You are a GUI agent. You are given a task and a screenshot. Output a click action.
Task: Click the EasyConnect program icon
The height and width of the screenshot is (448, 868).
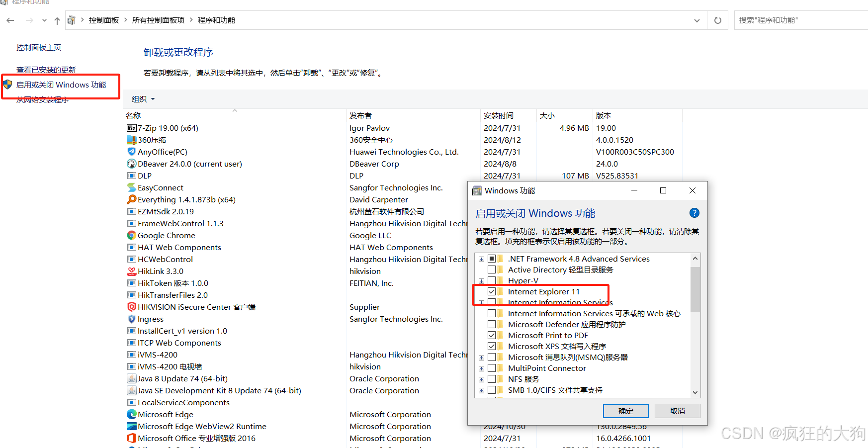(x=131, y=187)
